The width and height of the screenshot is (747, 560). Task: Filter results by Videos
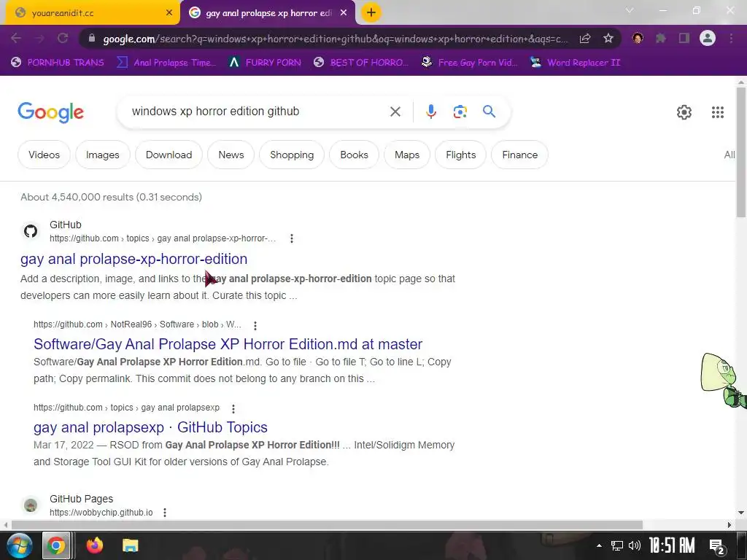pos(44,155)
